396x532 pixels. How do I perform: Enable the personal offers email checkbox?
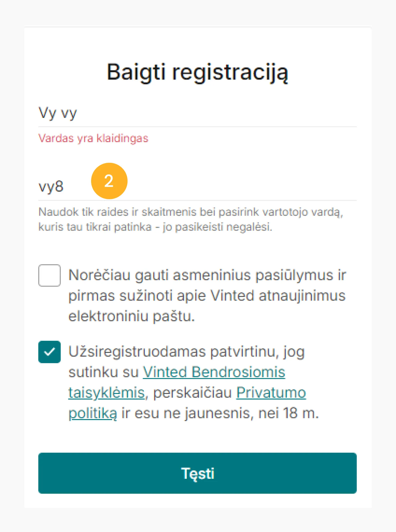(49, 275)
